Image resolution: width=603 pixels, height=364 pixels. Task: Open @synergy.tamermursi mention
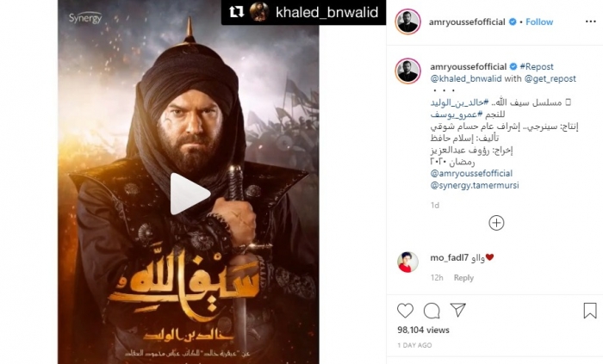[475, 185]
